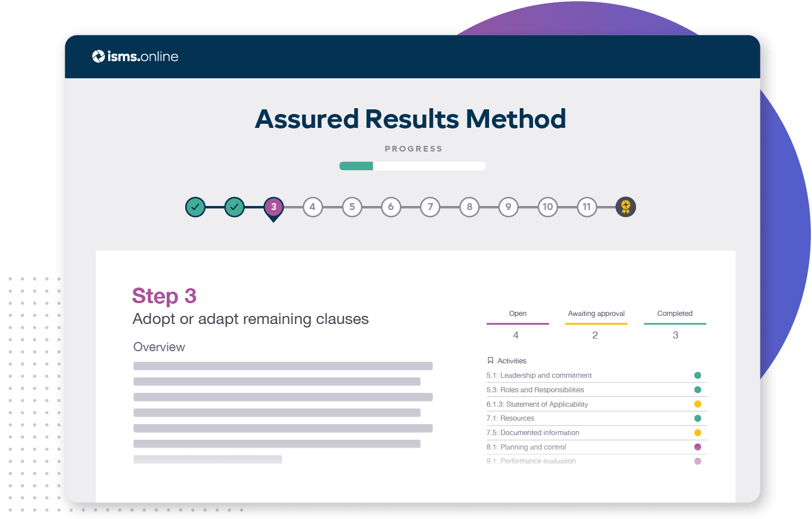Select the current step 3 marker

[x=274, y=208]
